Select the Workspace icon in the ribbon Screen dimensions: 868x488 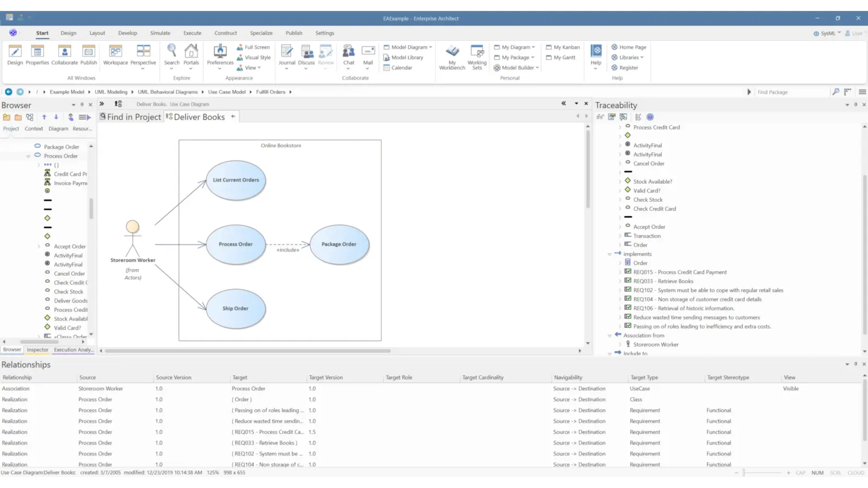pyautogui.click(x=115, y=54)
